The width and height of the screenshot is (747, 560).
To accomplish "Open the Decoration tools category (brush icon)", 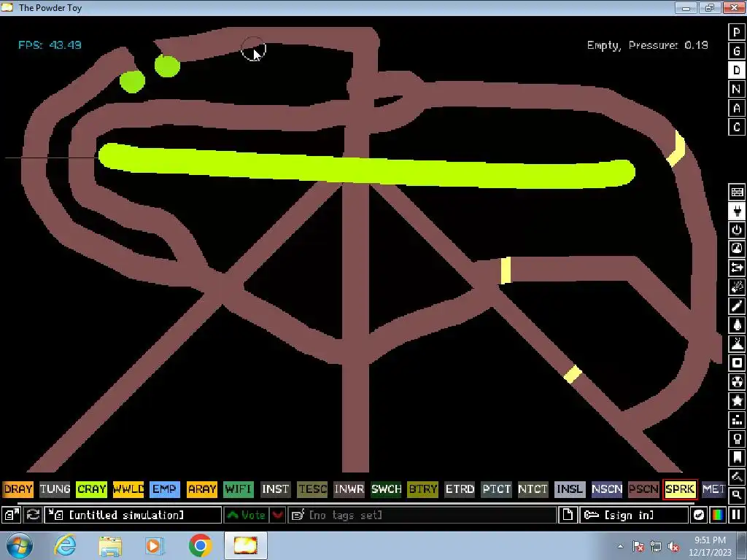I will coord(737,477).
